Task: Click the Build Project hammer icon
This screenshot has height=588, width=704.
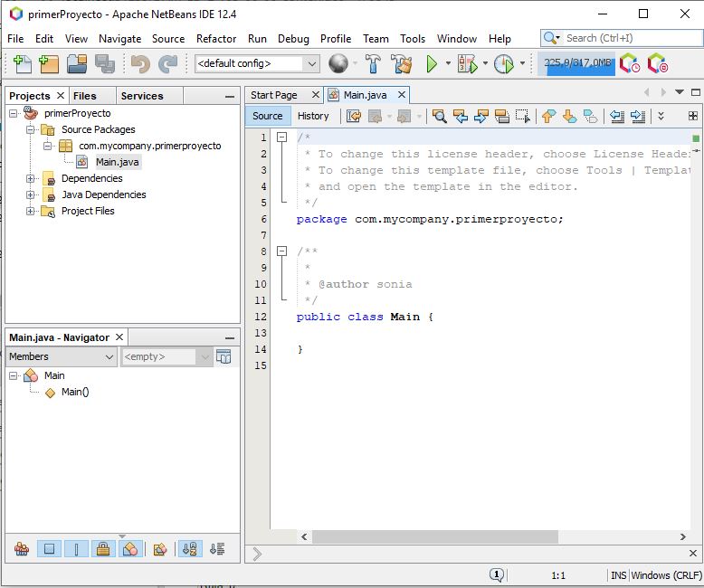Action: pos(373,63)
